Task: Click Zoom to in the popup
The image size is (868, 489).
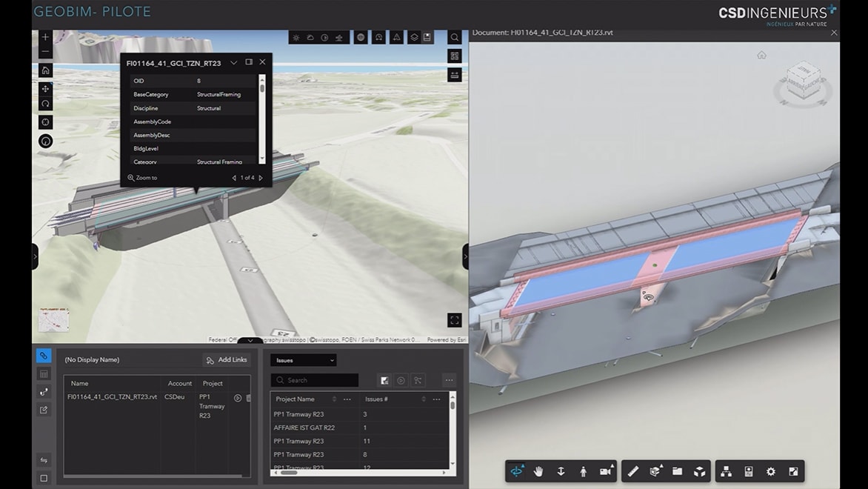Action: [x=142, y=178]
